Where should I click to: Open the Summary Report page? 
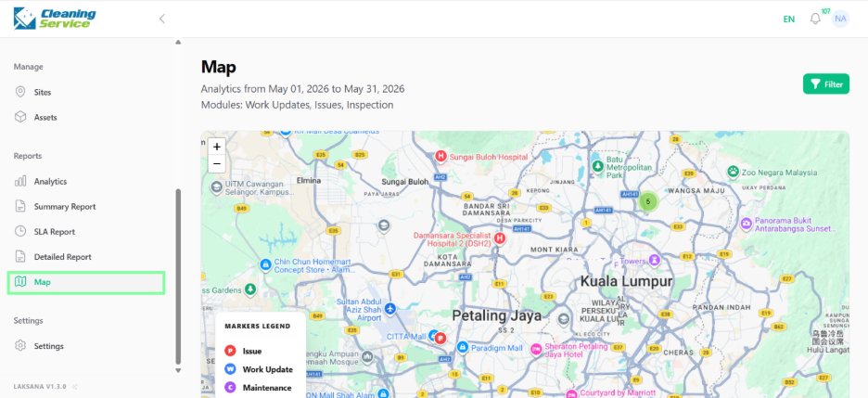coord(86,207)
